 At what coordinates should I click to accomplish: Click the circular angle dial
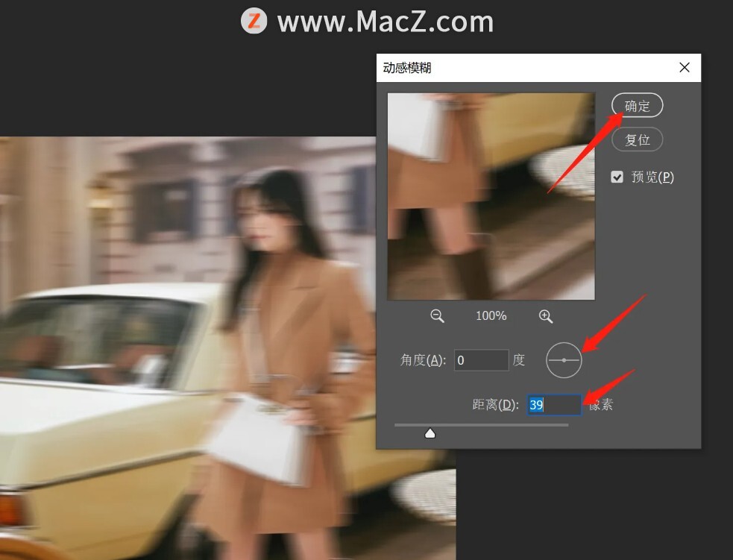(x=564, y=360)
